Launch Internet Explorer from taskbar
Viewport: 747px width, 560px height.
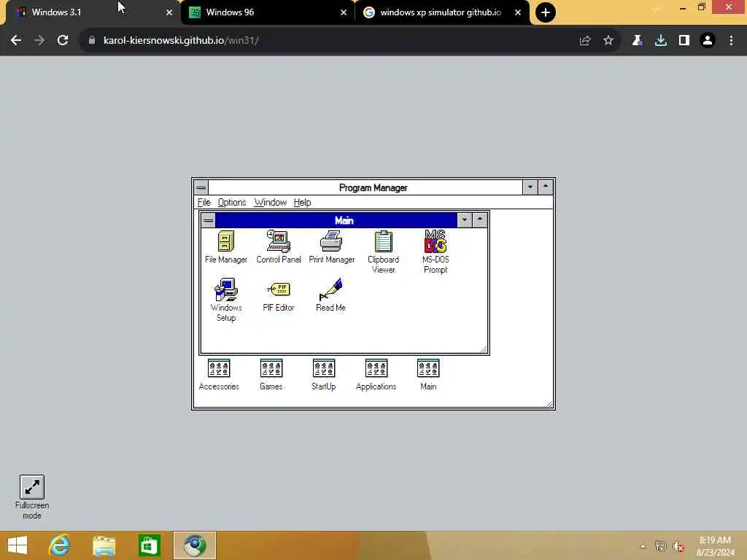point(60,545)
